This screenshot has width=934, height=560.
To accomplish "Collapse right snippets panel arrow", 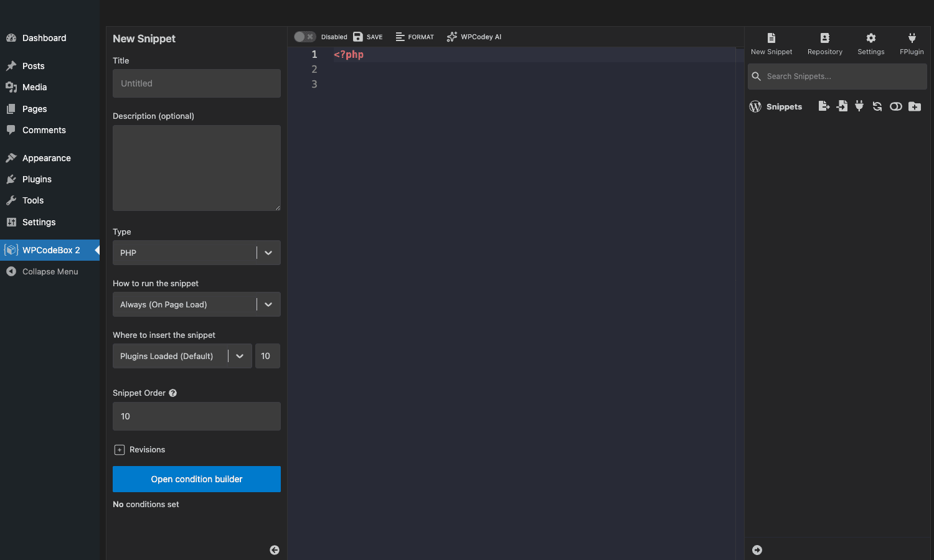I will pyautogui.click(x=757, y=550).
